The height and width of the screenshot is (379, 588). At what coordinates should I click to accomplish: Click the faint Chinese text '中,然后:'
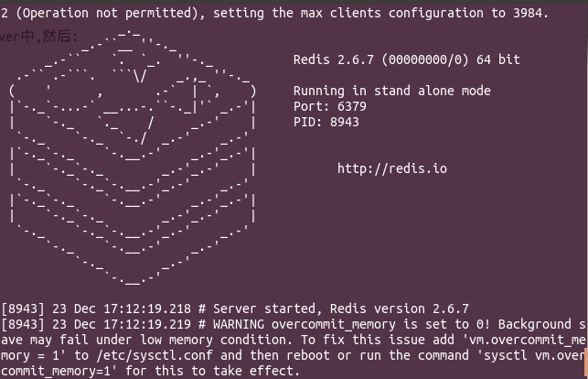click(49, 37)
